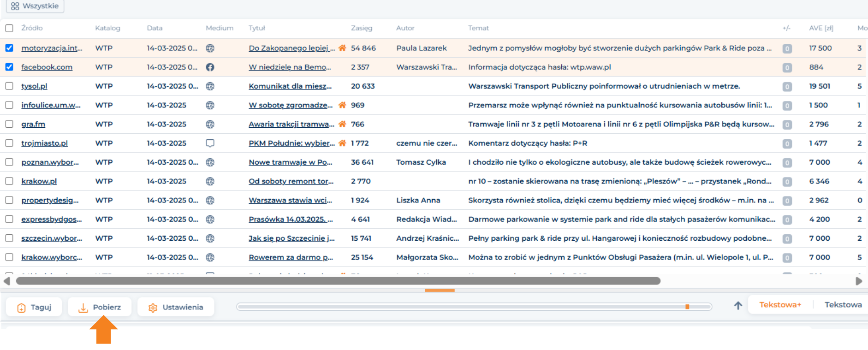Check the expressbydgos row checkbox

pos(9,219)
